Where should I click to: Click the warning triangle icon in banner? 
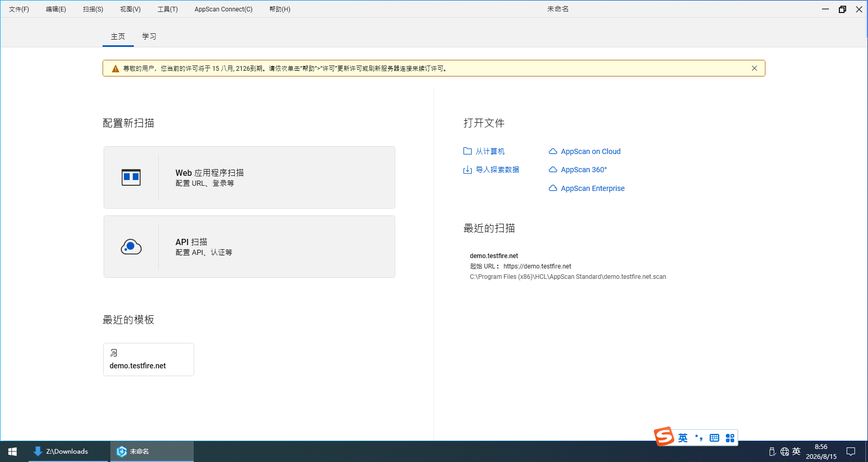pyautogui.click(x=116, y=69)
